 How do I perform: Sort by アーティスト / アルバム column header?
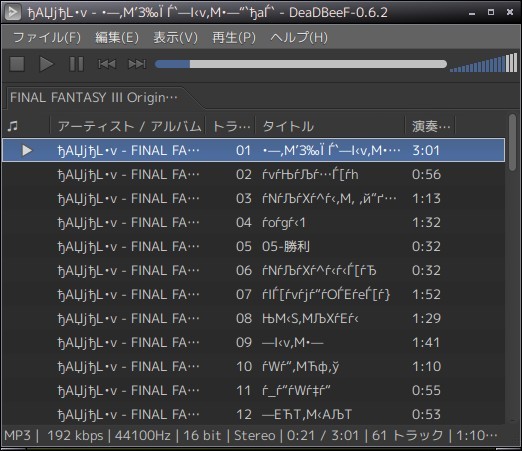[128, 126]
